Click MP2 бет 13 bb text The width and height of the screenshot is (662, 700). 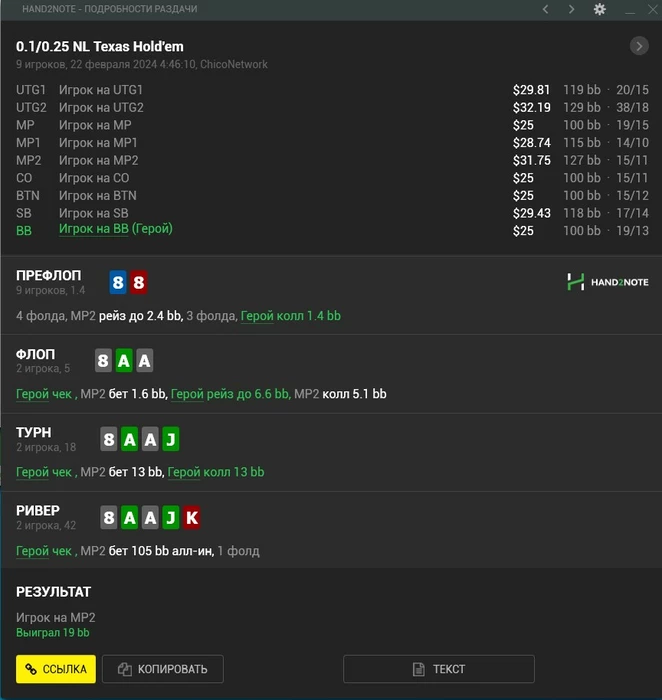click(122, 472)
